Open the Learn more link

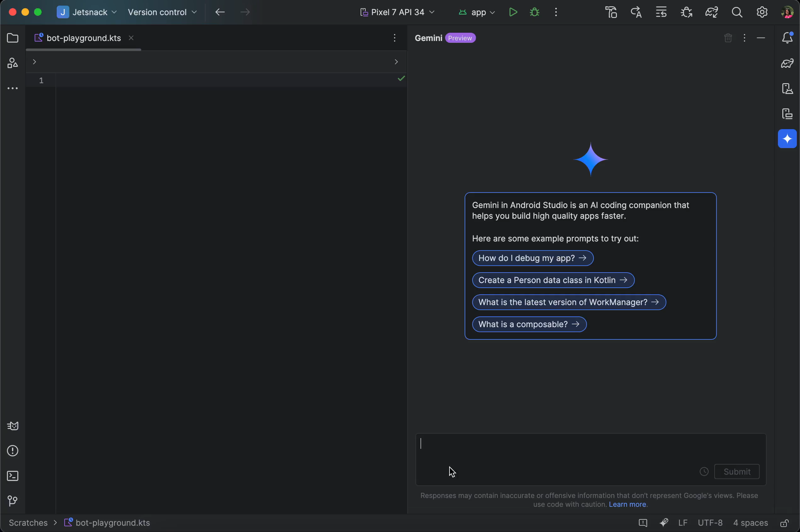627,505
